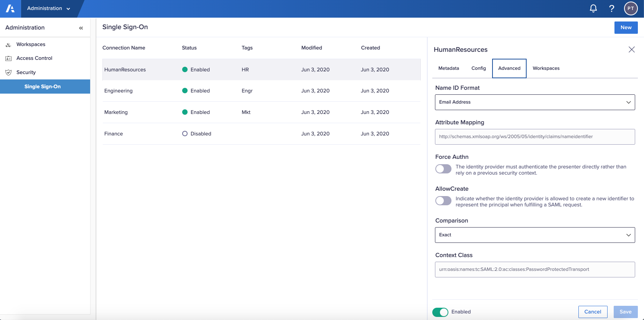The width and height of the screenshot is (644, 320).
Task: Open the Administration dropdown in header
Action: point(49,8)
